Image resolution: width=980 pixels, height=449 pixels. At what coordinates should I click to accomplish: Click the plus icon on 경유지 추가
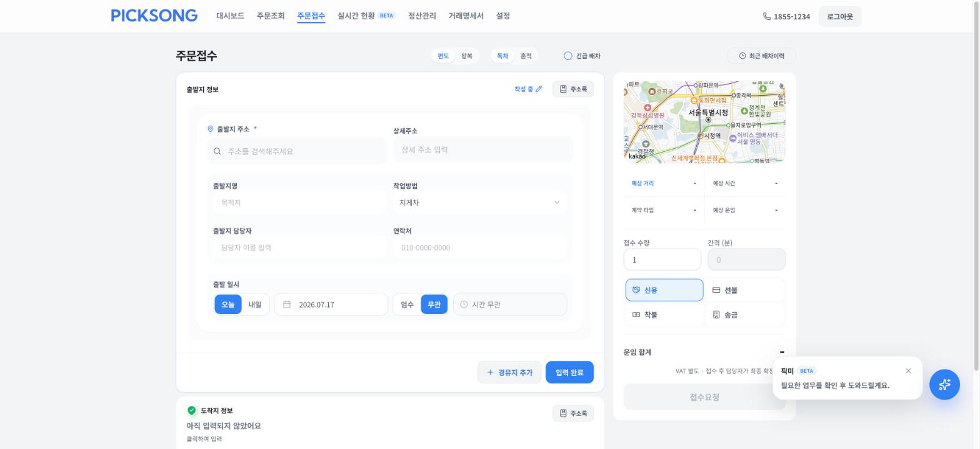tap(490, 372)
